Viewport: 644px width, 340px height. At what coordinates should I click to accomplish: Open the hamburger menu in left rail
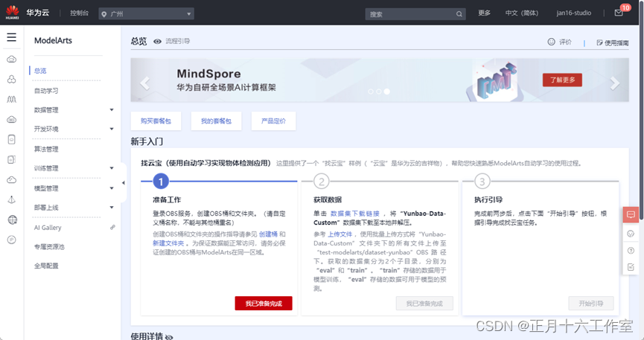point(11,37)
